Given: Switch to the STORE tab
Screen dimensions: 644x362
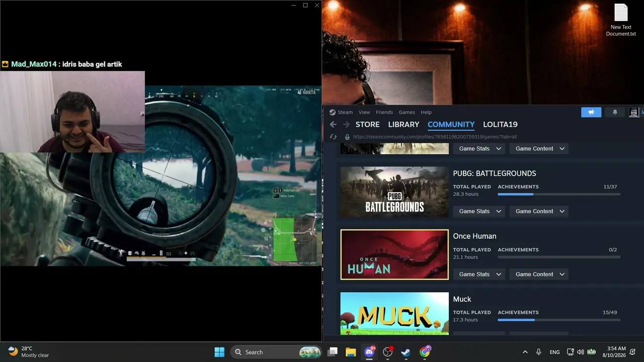Looking at the screenshot, I should point(368,125).
